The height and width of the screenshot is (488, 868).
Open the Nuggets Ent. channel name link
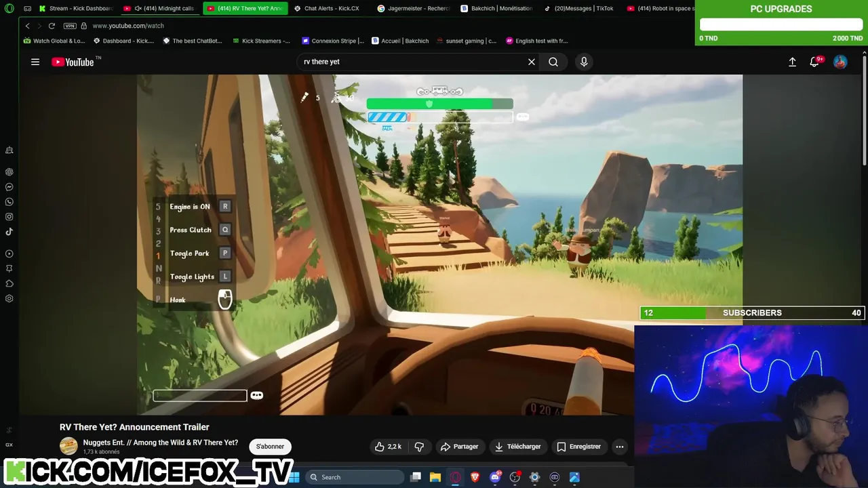[x=160, y=443]
